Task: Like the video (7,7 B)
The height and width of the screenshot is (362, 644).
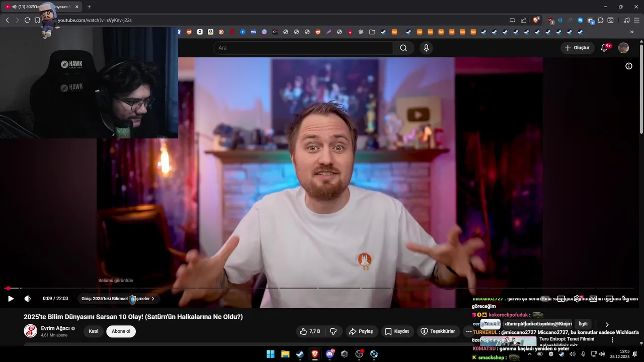Action: click(x=310, y=331)
